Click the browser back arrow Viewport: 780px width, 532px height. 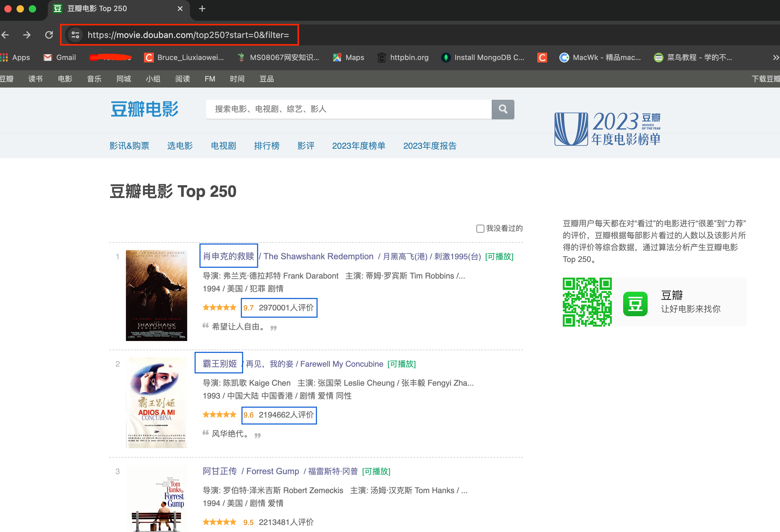click(6, 35)
